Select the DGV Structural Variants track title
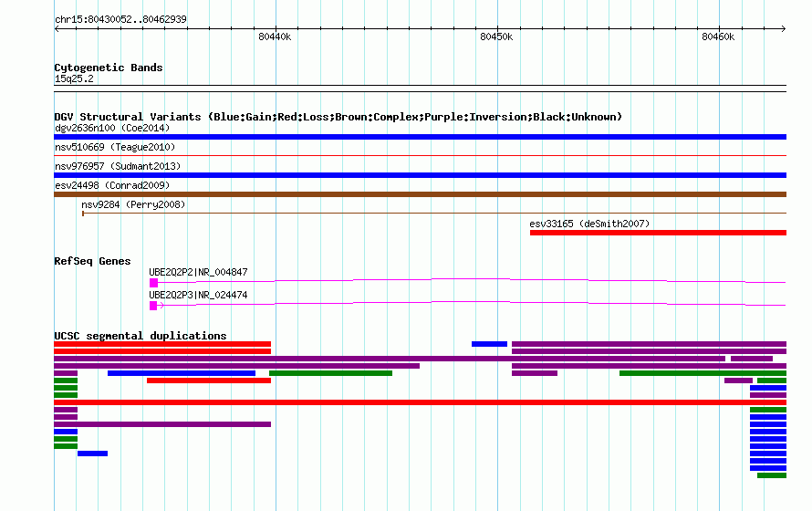 338,117
